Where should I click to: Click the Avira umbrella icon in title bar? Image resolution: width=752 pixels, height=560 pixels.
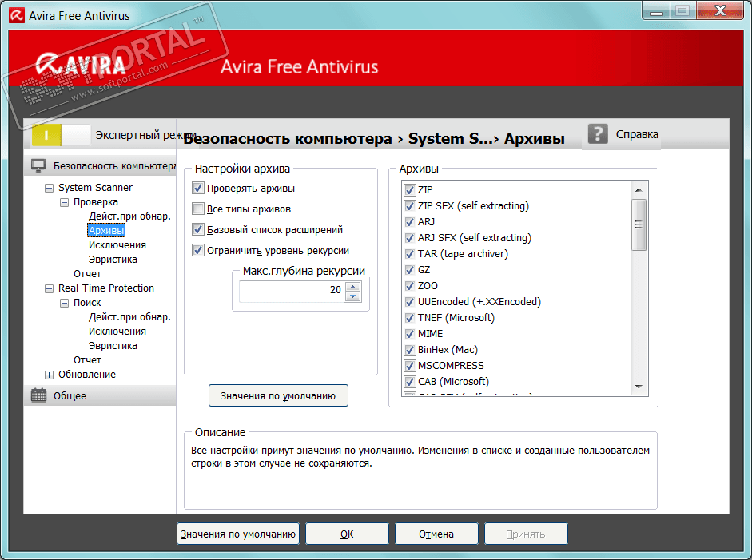click(x=17, y=15)
